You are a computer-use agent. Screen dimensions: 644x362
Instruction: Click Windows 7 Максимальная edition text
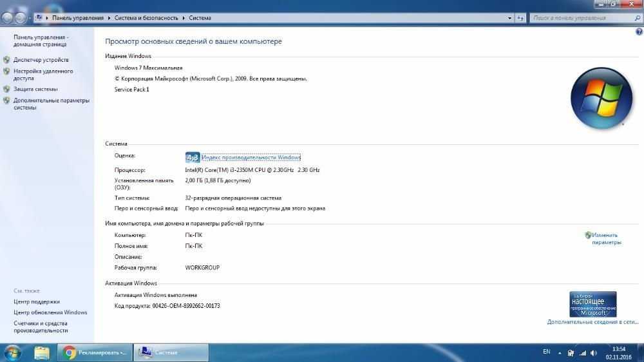(x=148, y=68)
